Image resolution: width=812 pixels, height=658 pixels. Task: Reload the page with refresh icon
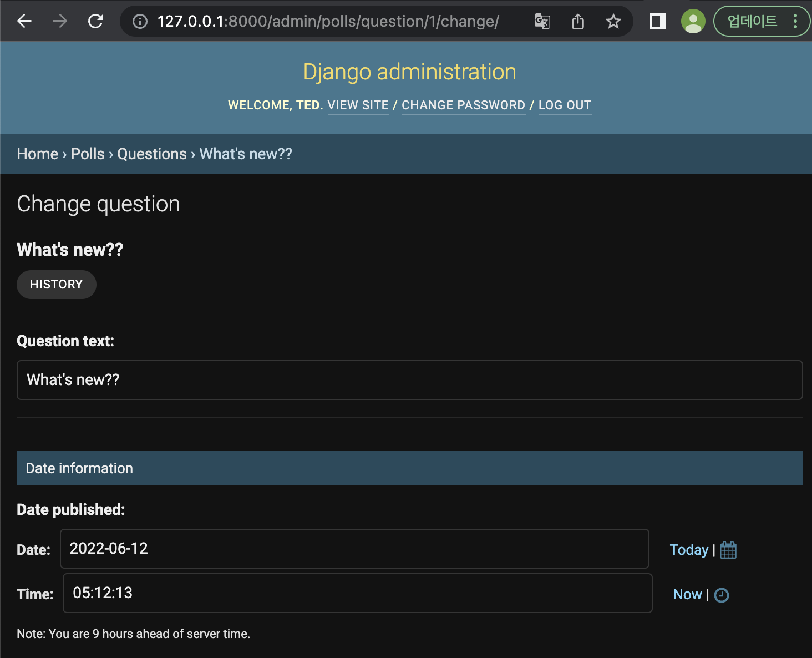point(96,21)
